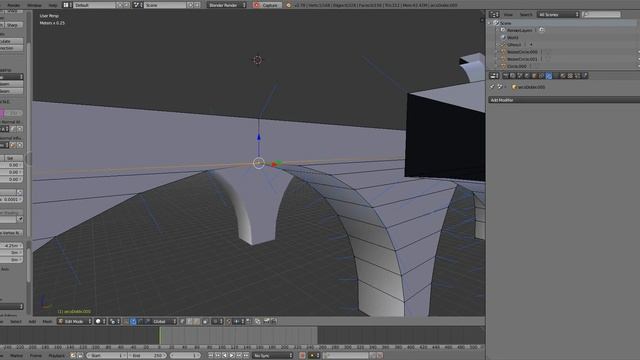Open the Select menu in 3D view header

coord(16,322)
